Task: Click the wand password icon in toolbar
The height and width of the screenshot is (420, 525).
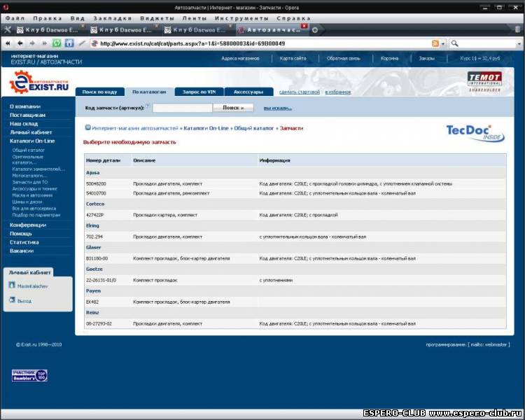Action: click(x=82, y=43)
